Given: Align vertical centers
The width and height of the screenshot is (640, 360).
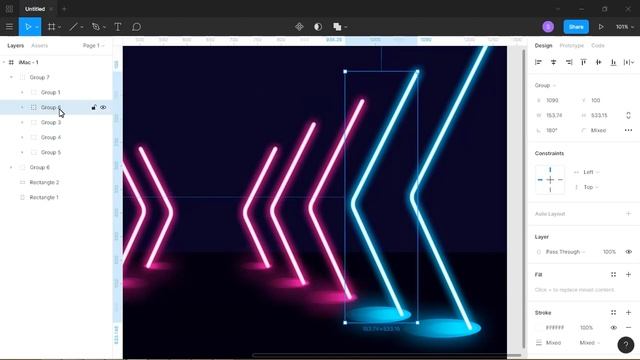Looking at the screenshot, I should [598, 62].
